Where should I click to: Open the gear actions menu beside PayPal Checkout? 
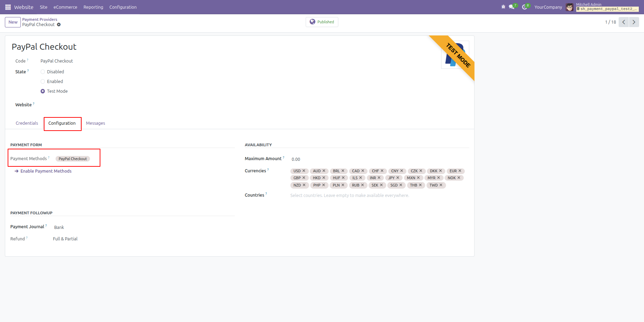click(59, 25)
